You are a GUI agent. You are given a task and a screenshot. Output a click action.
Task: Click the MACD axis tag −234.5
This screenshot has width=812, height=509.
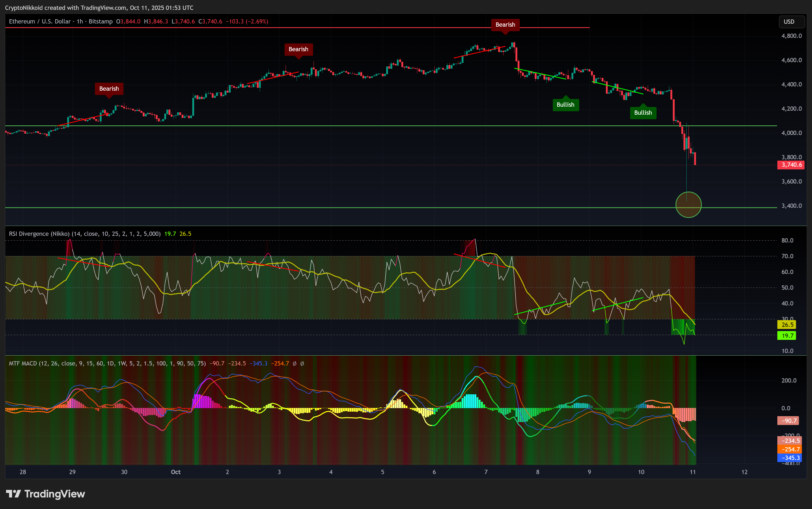click(789, 441)
